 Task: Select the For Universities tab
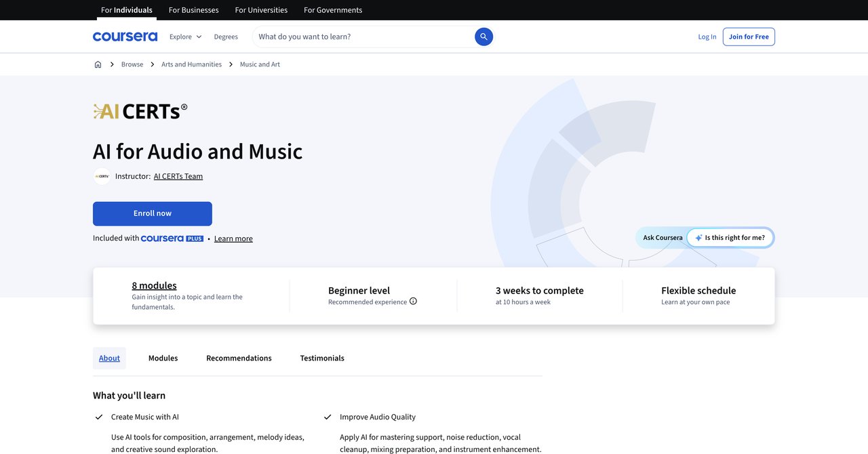click(x=261, y=10)
